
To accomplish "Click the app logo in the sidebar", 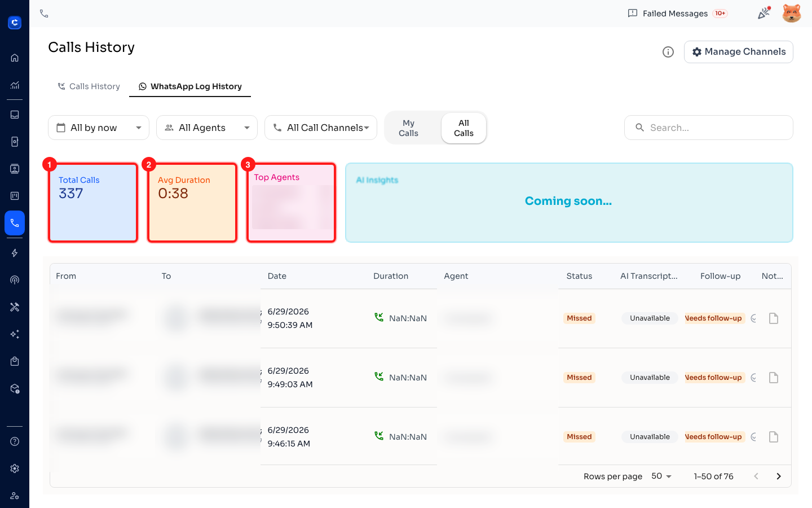I will tap(15, 23).
